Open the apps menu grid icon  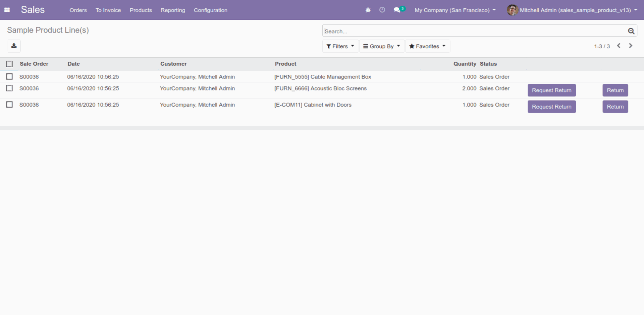coord(7,10)
